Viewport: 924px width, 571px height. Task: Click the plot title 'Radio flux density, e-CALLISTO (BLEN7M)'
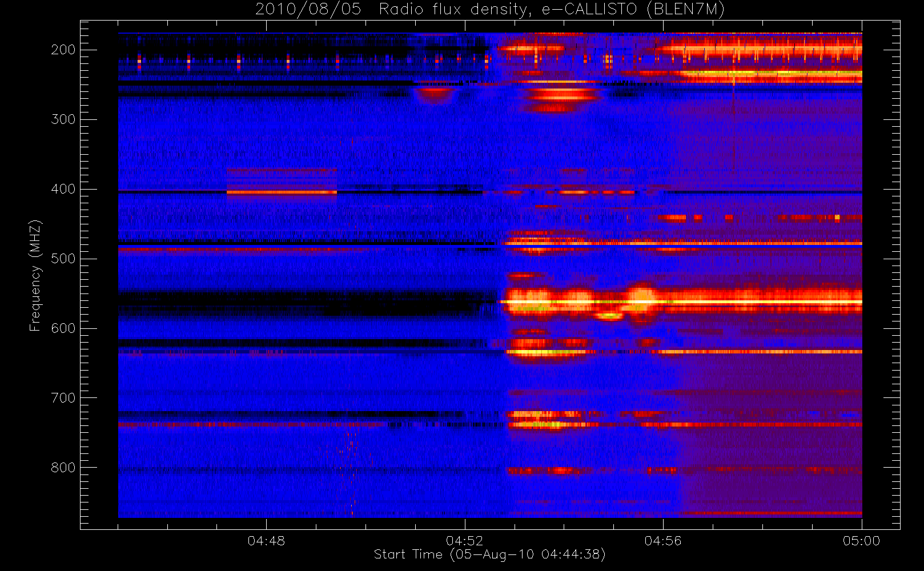[x=552, y=10]
